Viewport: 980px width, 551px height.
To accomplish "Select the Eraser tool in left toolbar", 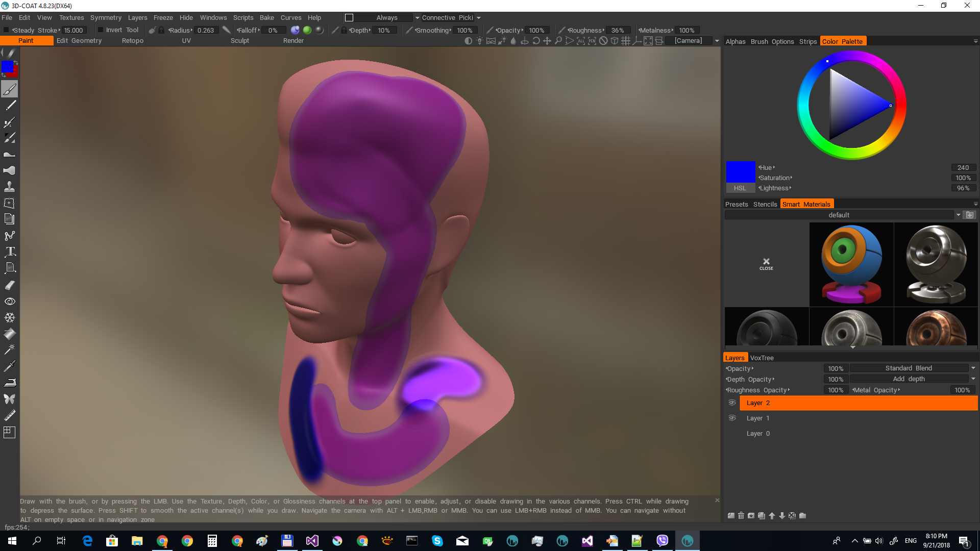I will coord(10,285).
